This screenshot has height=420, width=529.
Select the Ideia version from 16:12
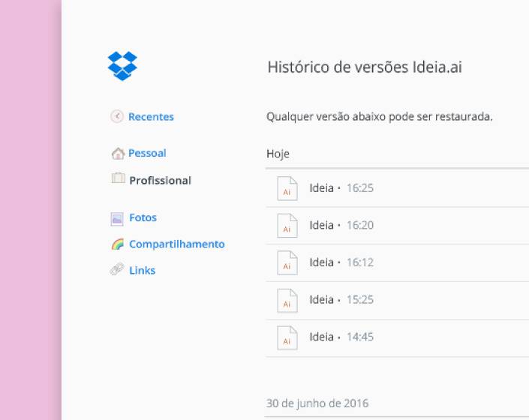point(397,263)
